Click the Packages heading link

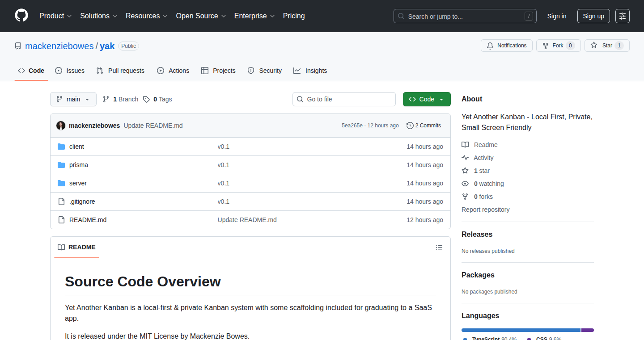(478, 275)
